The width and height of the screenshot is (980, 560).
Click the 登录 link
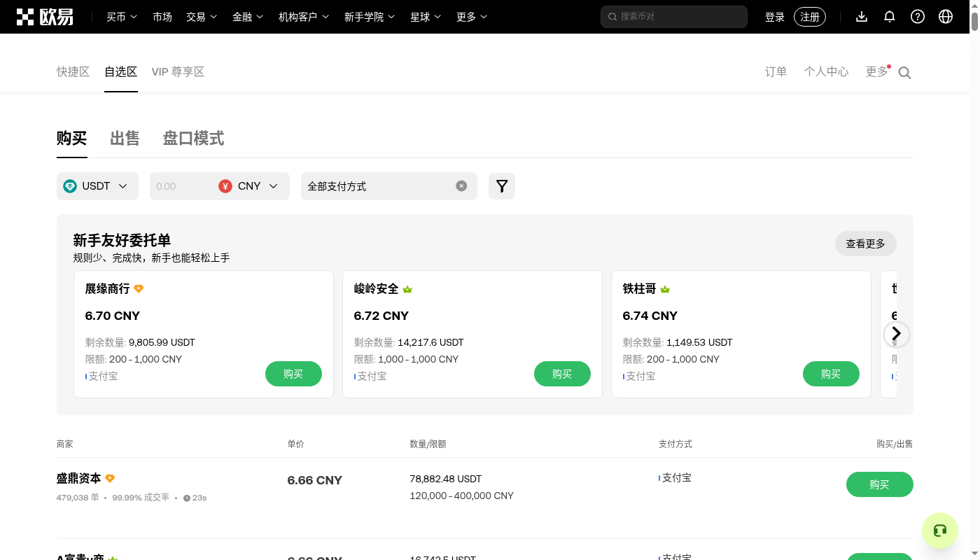coord(775,17)
